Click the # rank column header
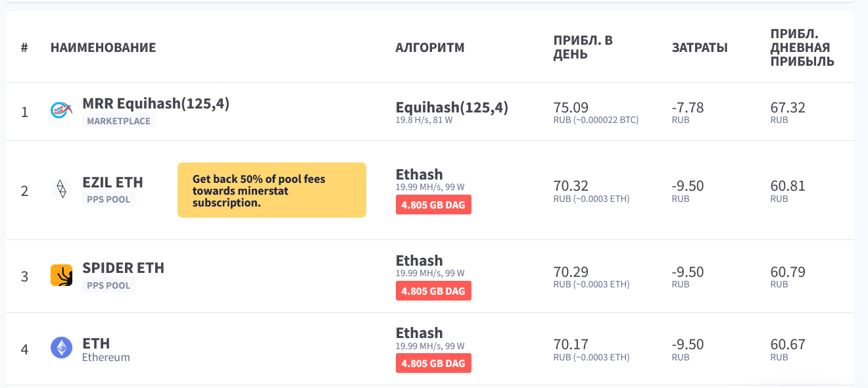The height and width of the screenshot is (388, 868). tap(24, 47)
